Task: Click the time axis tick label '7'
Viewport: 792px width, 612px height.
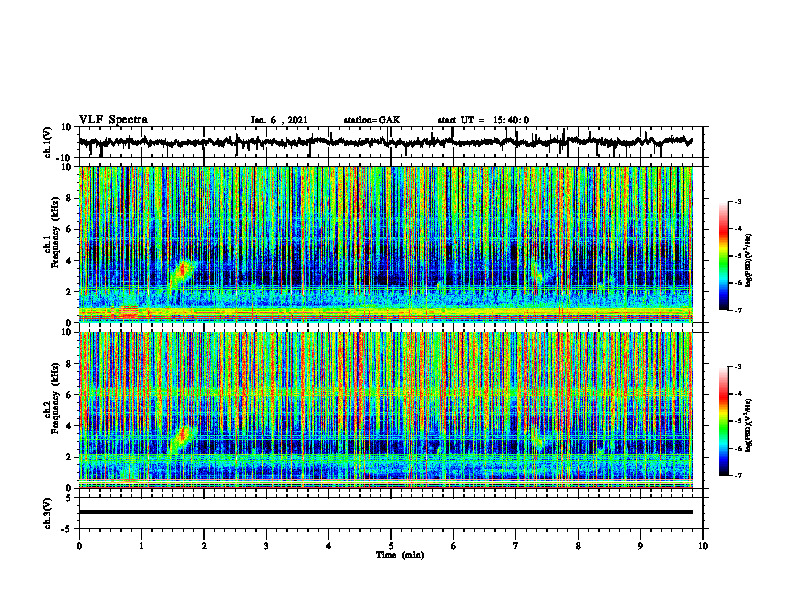Action: coord(516,546)
